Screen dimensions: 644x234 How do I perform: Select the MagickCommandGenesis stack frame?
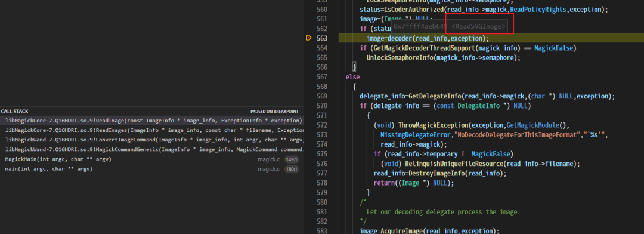151,149
